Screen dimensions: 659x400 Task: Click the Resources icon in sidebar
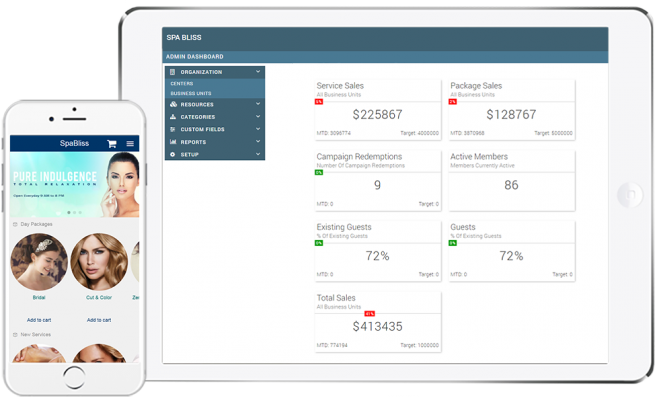[x=173, y=104]
